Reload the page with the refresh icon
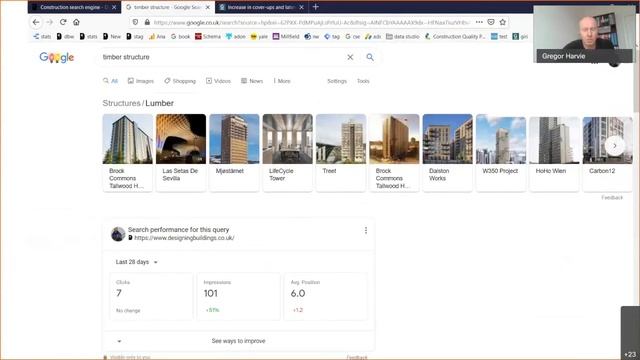The width and height of the screenshot is (640, 360). pyautogui.click(x=63, y=22)
